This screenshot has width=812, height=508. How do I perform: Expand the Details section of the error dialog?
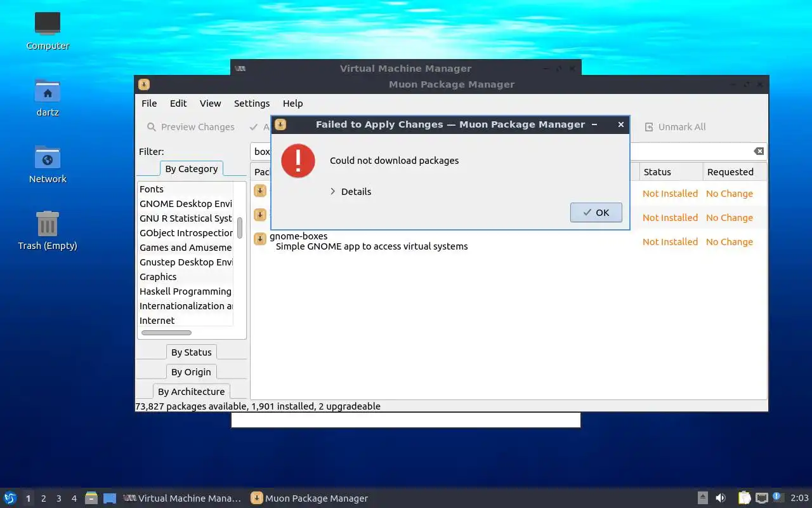point(350,192)
